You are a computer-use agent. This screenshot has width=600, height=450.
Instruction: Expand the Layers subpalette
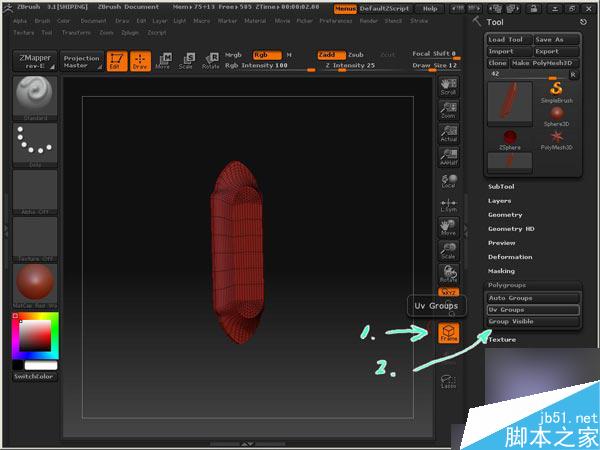click(499, 201)
